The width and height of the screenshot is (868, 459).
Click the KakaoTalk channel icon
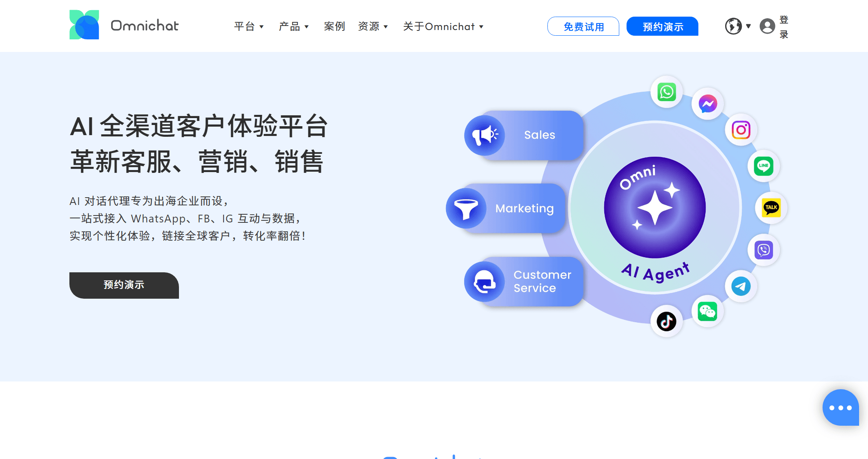[x=771, y=208]
